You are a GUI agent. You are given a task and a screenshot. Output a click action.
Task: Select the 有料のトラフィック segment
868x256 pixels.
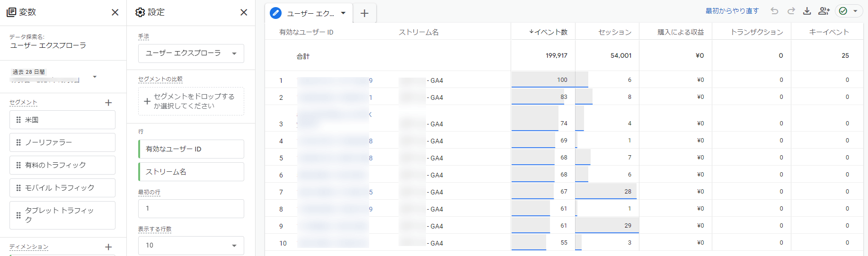[62, 165]
